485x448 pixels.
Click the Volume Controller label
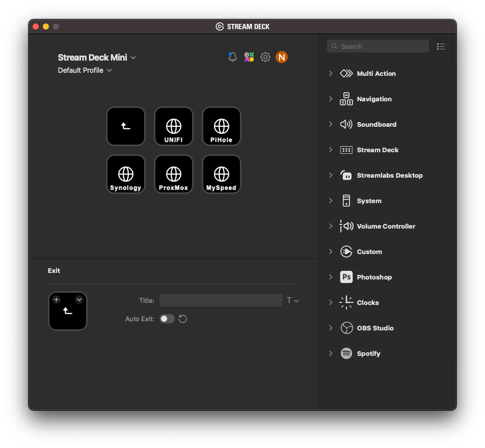pos(386,226)
